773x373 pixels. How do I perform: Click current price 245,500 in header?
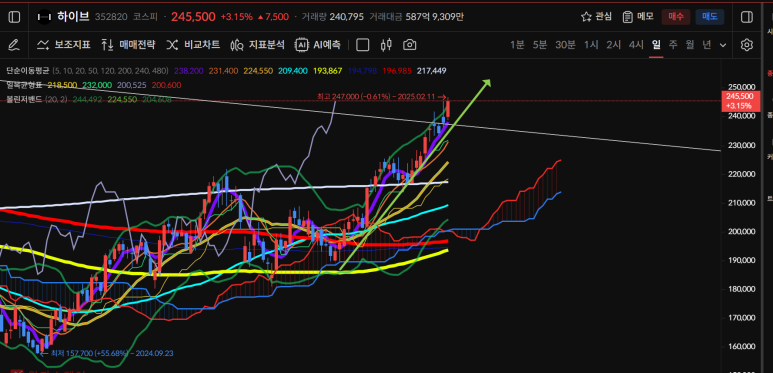coord(193,17)
